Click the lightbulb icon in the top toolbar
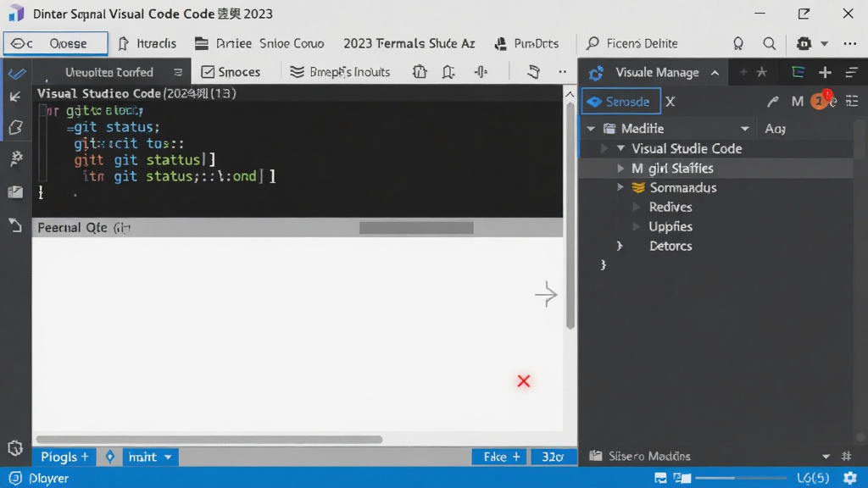Image resolution: width=868 pixels, height=488 pixels. pyautogui.click(x=738, y=43)
